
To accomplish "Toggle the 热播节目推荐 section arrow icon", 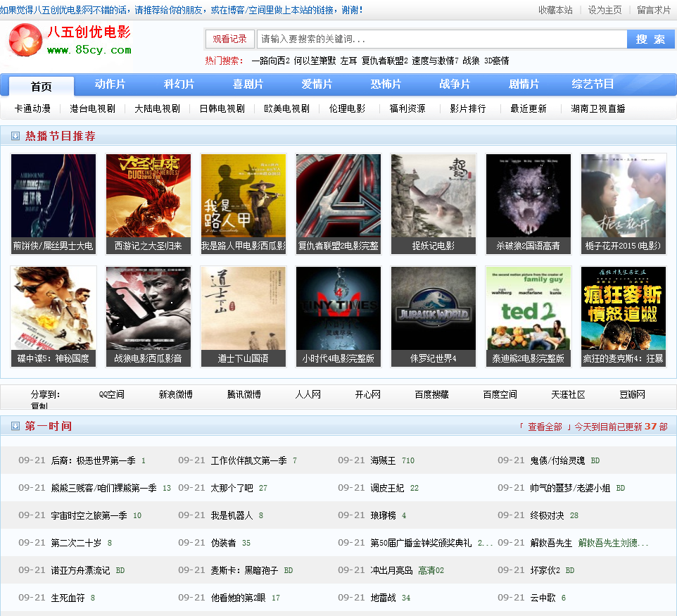I will point(15,136).
